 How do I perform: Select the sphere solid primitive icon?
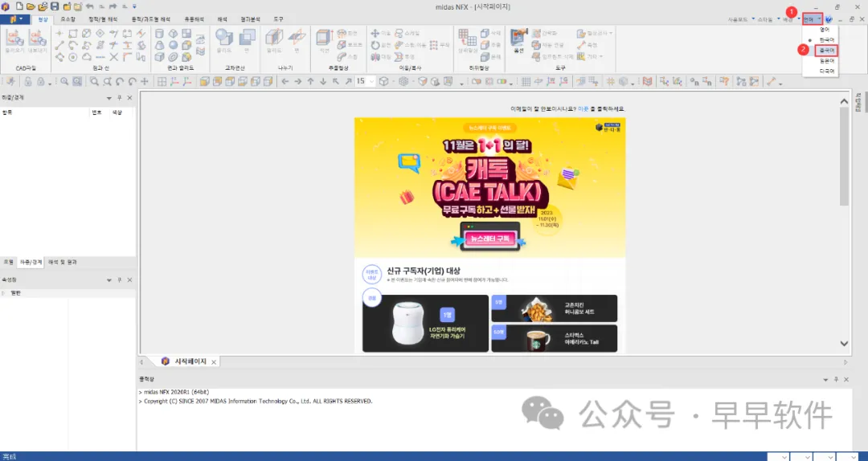pos(174,46)
